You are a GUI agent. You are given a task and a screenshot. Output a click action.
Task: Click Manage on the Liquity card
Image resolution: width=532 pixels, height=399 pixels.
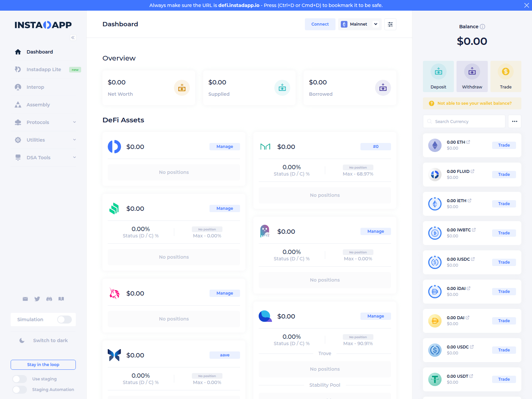click(376, 316)
